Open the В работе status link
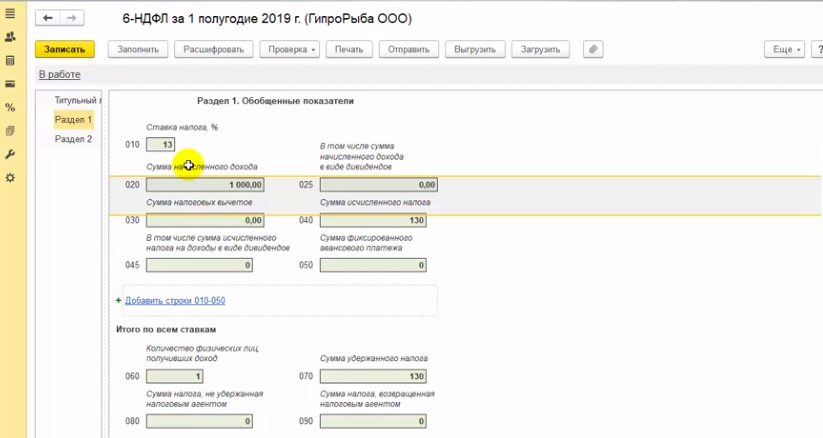Viewport: 823px width, 438px height. coord(59,75)
